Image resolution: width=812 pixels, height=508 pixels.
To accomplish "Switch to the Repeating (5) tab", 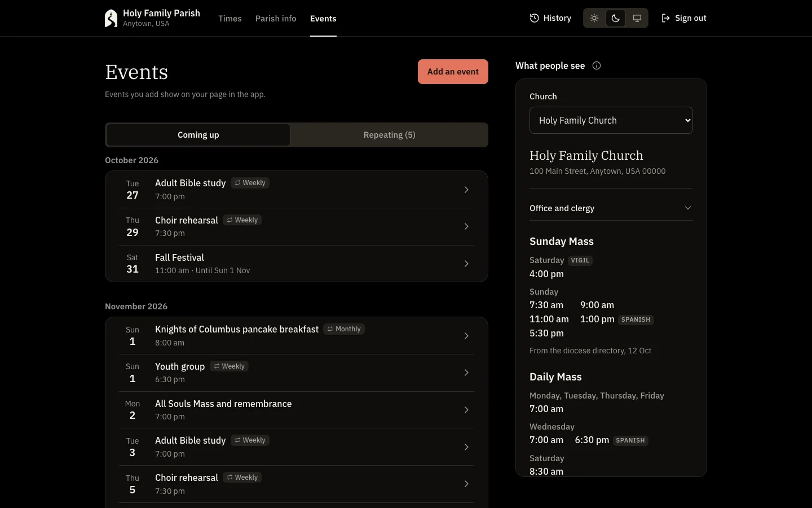I will (390, 135).
